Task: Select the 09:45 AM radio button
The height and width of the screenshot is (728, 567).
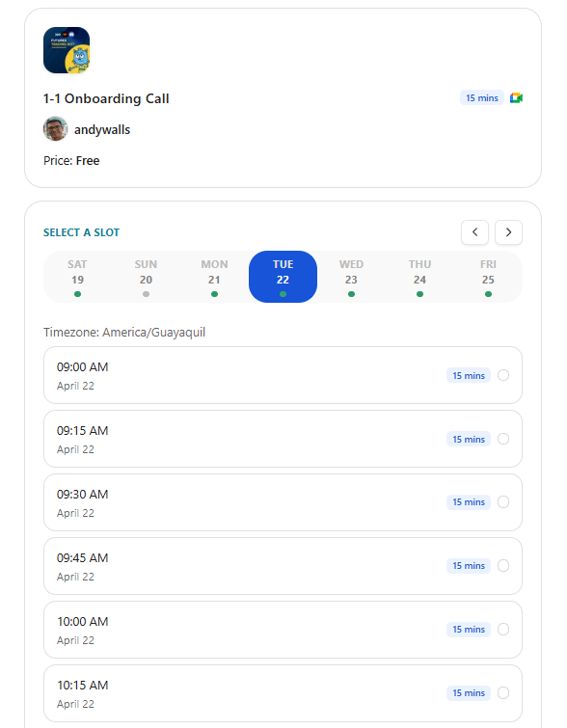Action: click(503, 565)
